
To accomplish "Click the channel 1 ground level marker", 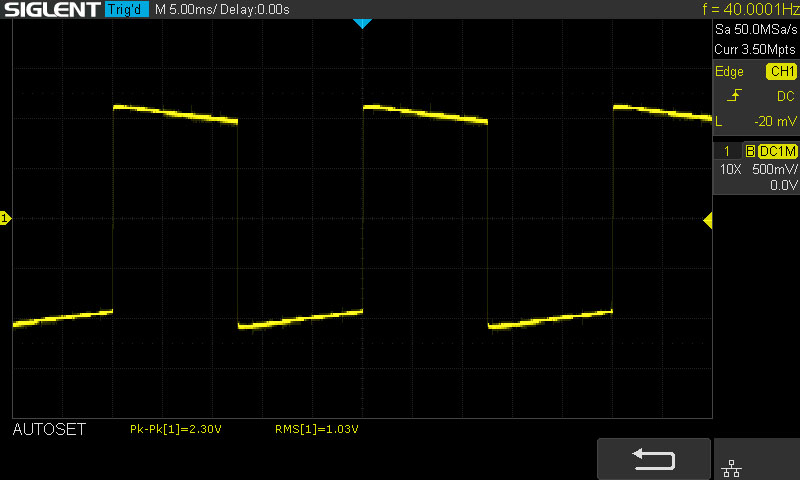I will [x=5, y=218].
